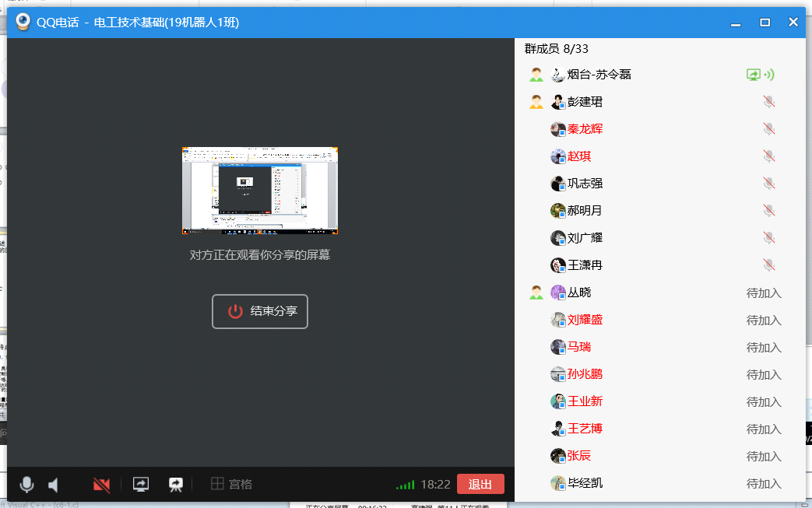Screen dimensions: 812x508
Task: Turn on the disabled camera icon
Action: 101,485
